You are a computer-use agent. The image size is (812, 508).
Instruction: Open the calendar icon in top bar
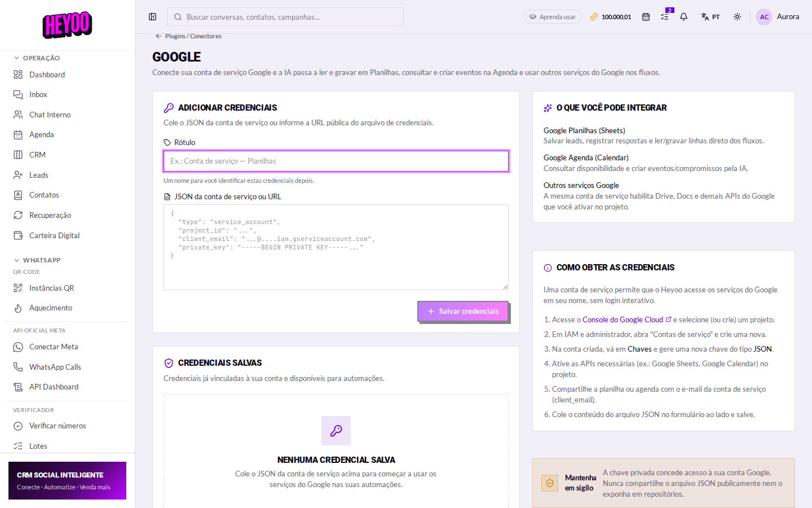click(646, 17)
